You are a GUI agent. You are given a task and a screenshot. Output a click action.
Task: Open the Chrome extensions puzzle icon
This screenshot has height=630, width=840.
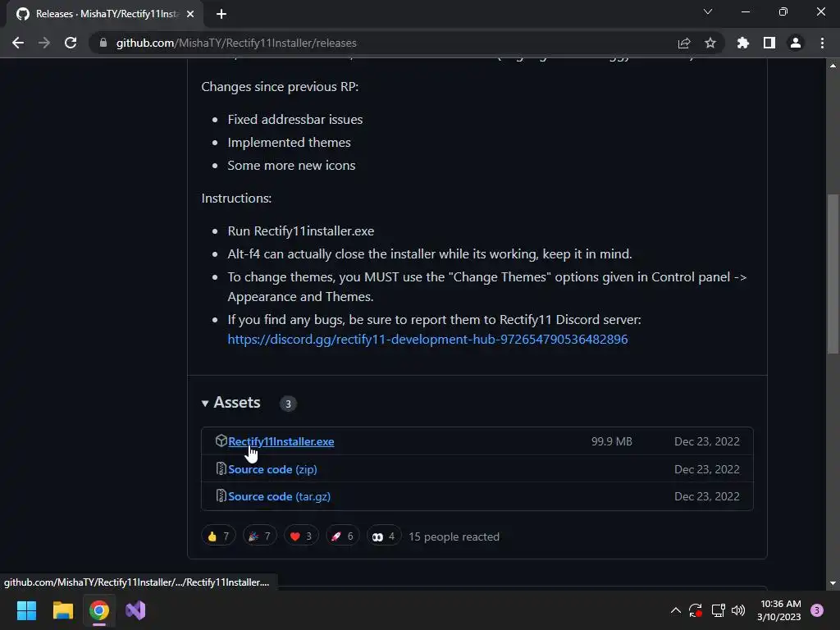(742, 43)
